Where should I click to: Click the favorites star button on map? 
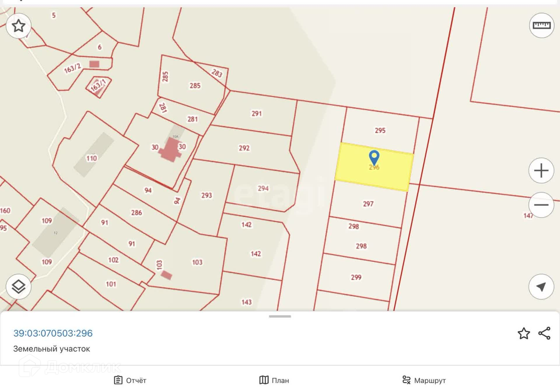(18, 26)
